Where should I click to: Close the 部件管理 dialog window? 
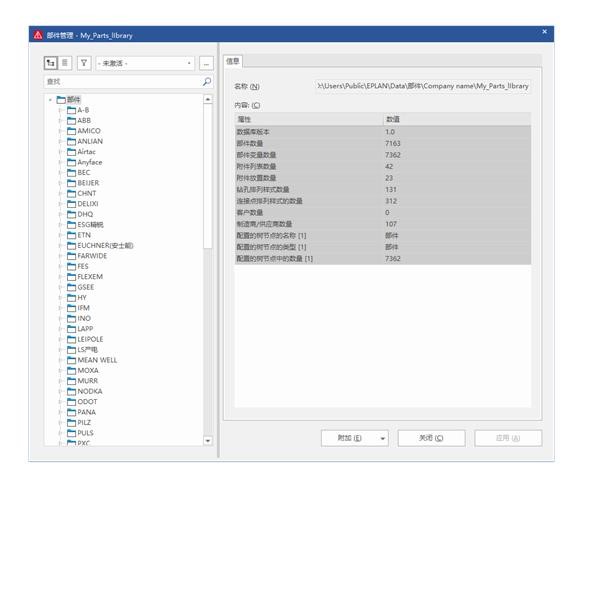pyautogui.click(x=545, y=32)
